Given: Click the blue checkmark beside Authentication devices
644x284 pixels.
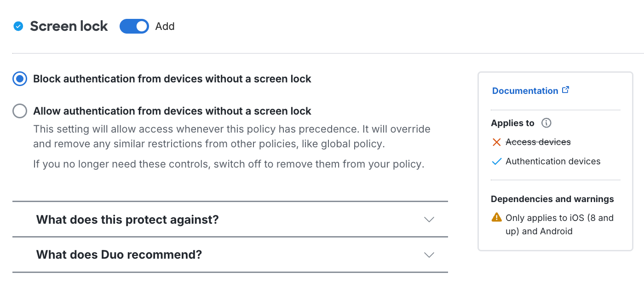Looking at the screenshot, I should [x=496, y=161].
